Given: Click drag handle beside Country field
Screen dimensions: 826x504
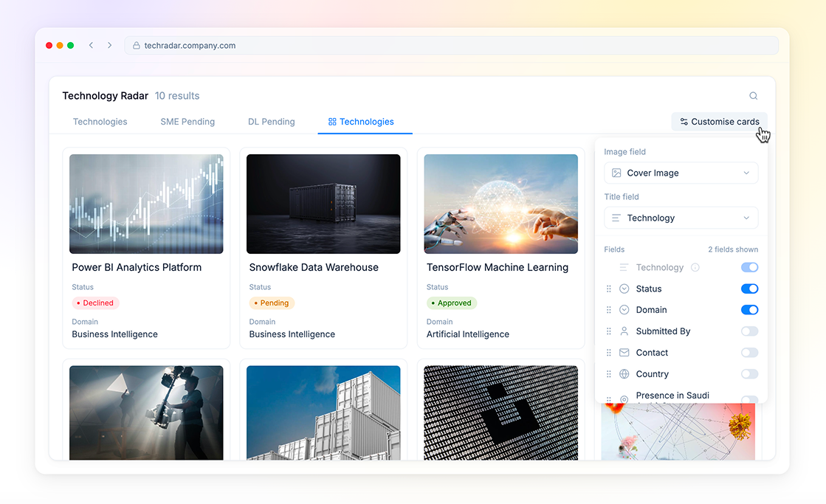Looking at the screenshot, I should tap(608, 374).
